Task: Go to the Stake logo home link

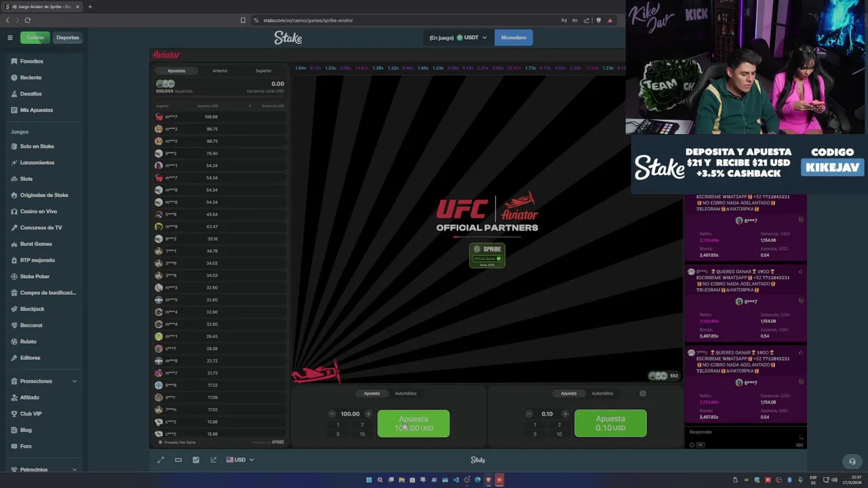Action: [x=288, y=38]
